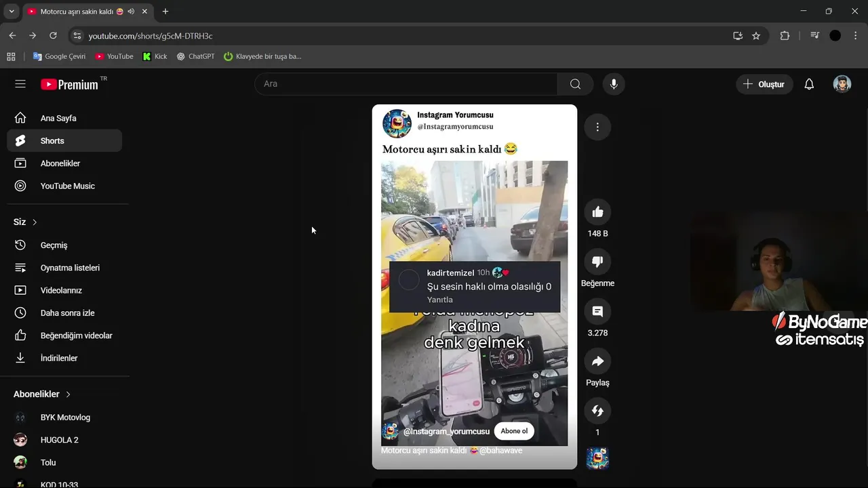Reload the page
868x488 pixels.
[53, 36]
